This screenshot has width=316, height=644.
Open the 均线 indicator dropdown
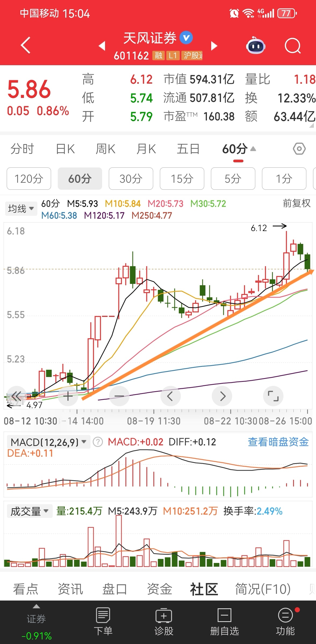[x=21, y=208]
